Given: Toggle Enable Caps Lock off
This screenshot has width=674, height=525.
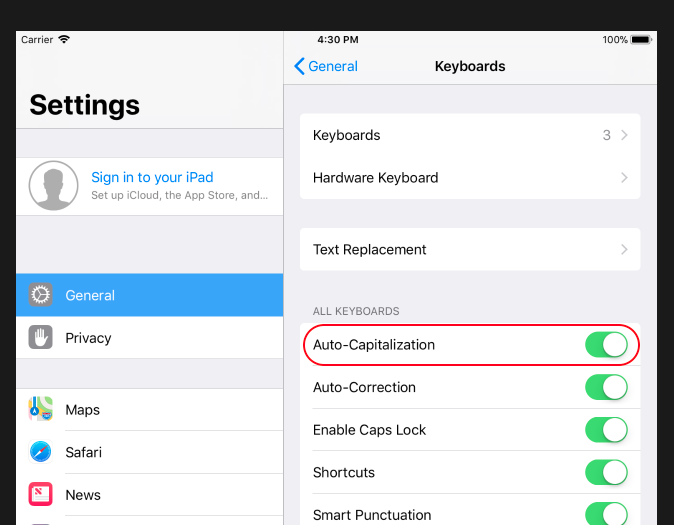Looking at the screenshot, I should 606,430.
